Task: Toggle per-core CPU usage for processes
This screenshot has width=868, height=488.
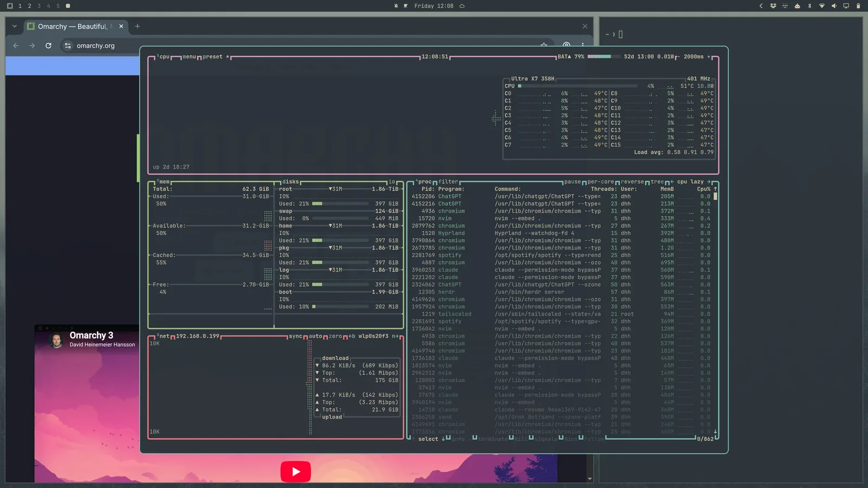Action: tap(601, 182)
